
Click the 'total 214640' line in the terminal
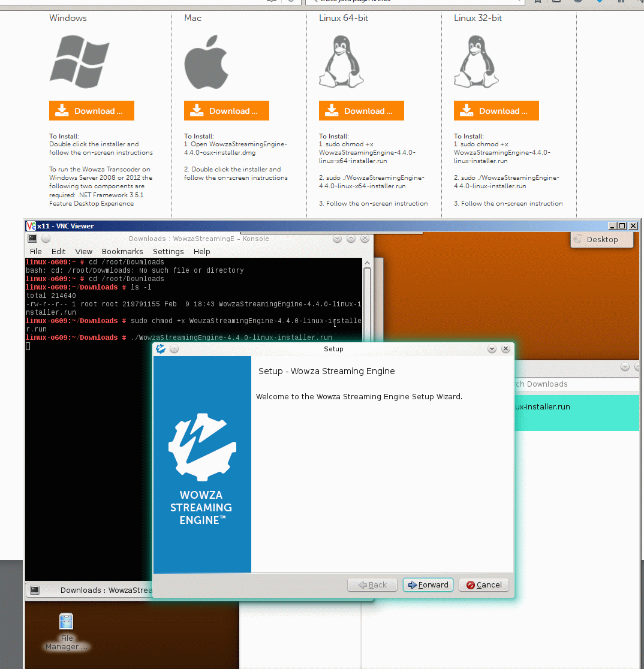point(51,296)
